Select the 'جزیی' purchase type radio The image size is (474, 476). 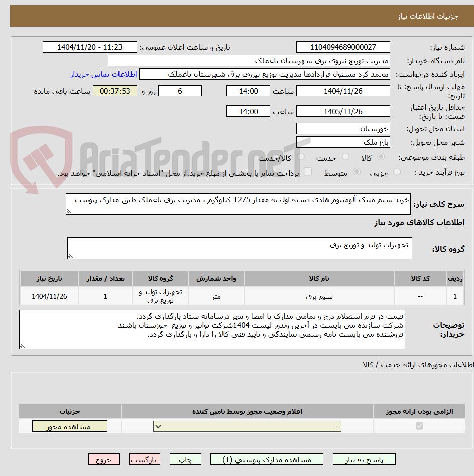click(x=397, y=172)
